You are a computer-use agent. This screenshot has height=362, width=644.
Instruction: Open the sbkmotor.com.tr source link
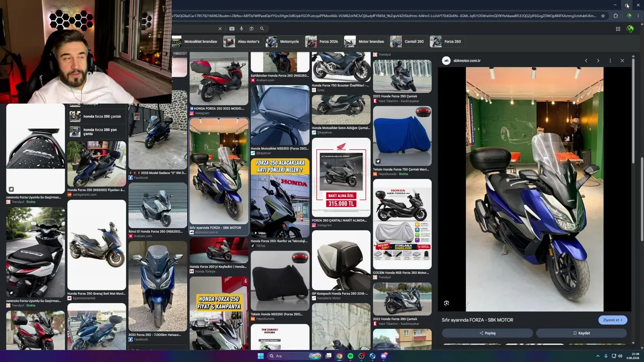click(x=467, y=61)
